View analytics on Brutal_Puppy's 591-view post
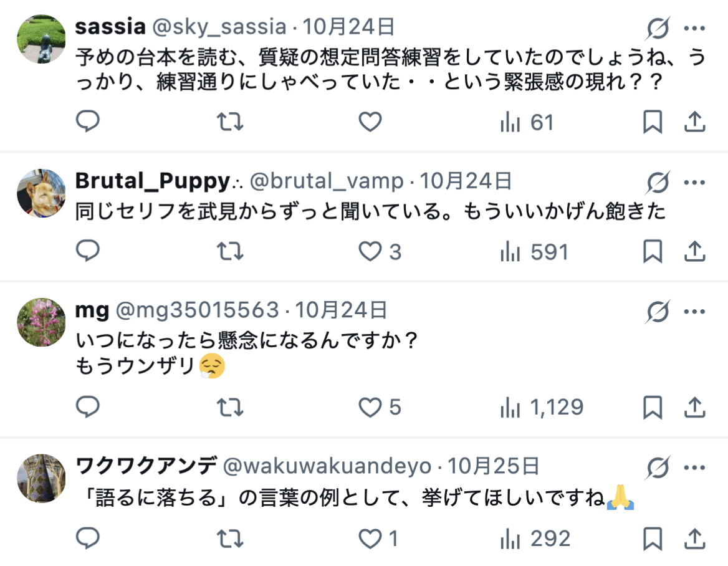The image size is (728, 566). tap(534, 252)
